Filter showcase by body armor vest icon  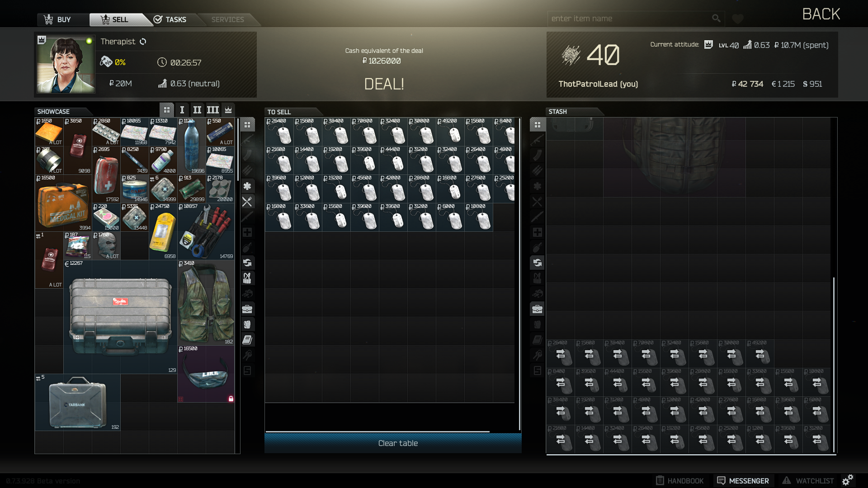click(x=247, y=324)
